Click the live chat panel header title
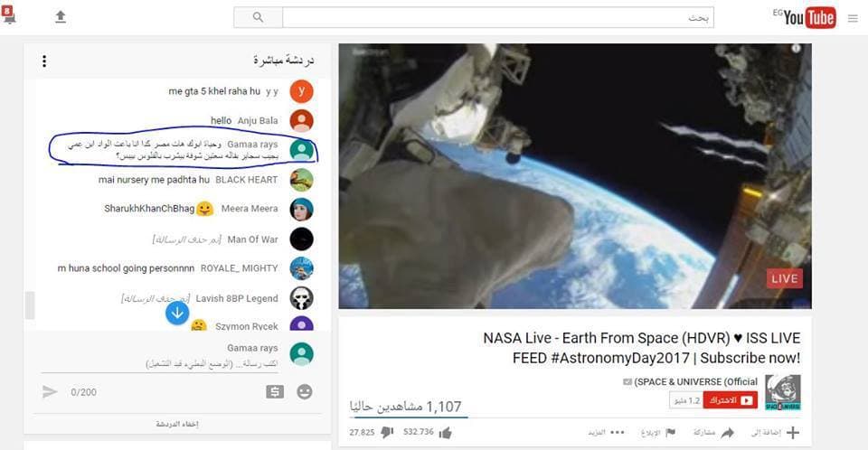 (283, 60)
